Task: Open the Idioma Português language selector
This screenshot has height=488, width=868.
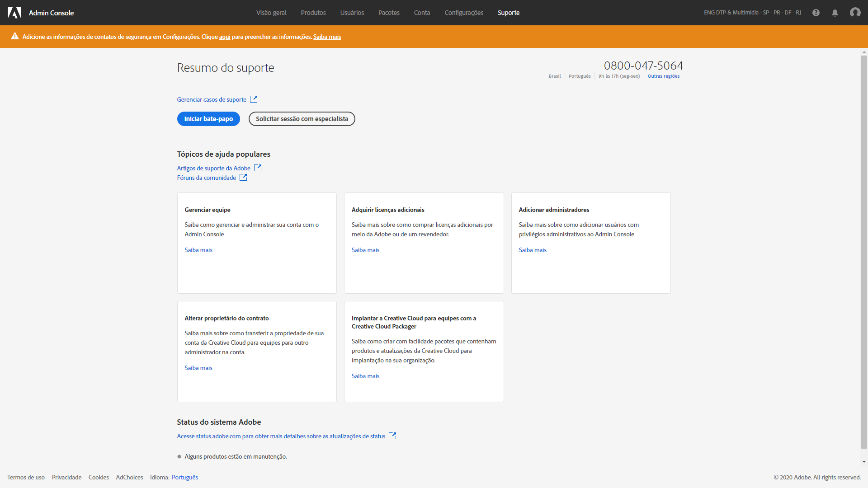Action: (185, 477)
